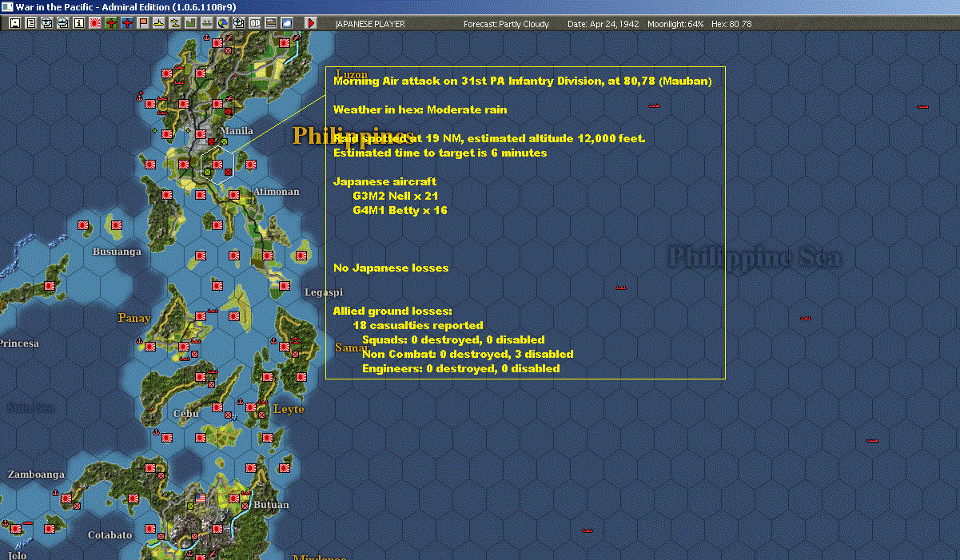Open the weather cloud toolbar icon
This screenshot has width=960, height=560.
[x=287, y=23]
